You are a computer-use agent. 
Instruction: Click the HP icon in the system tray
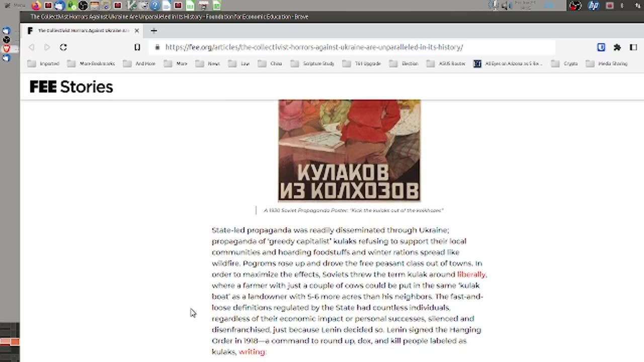click(593, 6)
